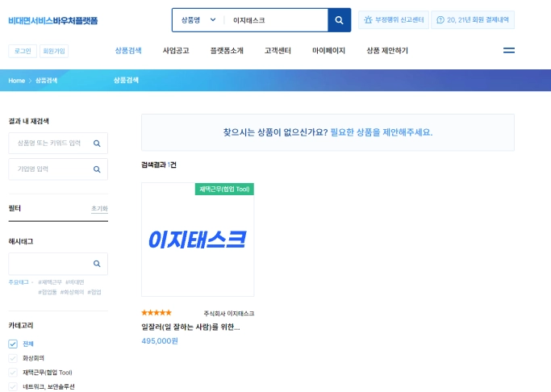Check the 재택근무(협업 Tool) category checkbox
Screen dimensions: 551x392
(13, 373)
